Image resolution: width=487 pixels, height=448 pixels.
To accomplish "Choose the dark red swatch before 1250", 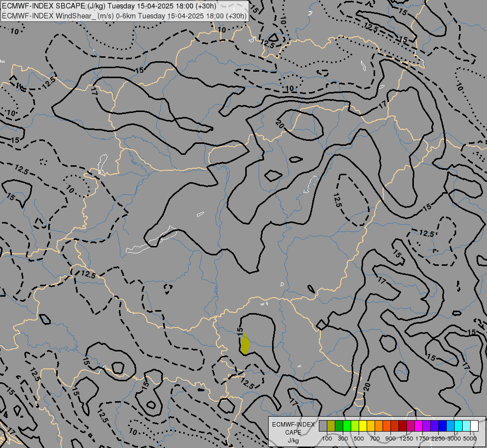I will (402, 426).
